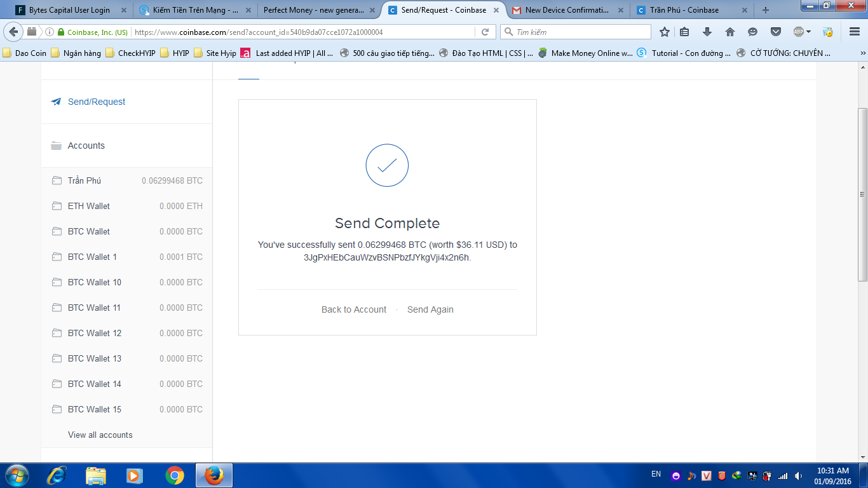Launch Windows Media Player from taskbar
Viewport: 868px width, 488px height.
click(x=134, y=475)
